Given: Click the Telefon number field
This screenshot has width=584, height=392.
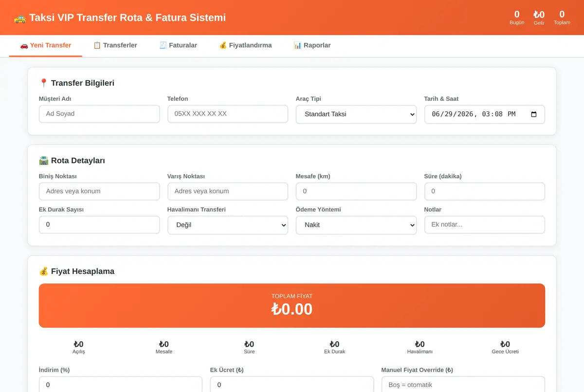Looking at the screenshot, I should pos(228,114).
